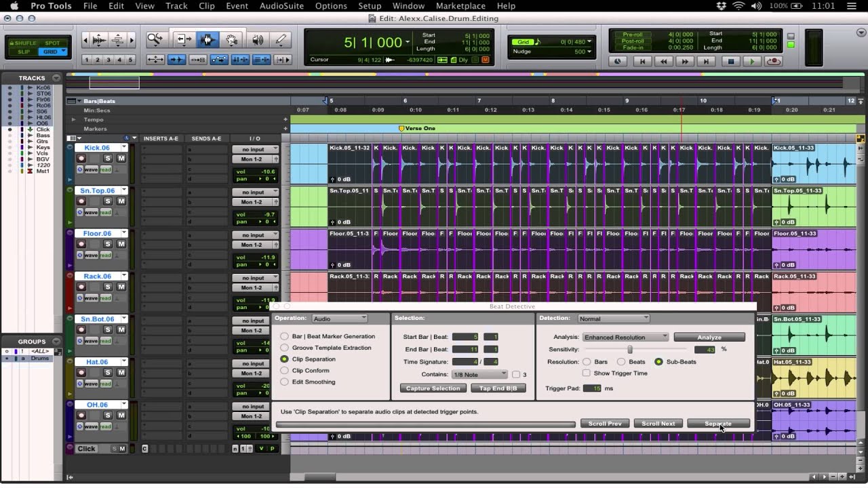Select the Scrubber speaker tool
The width and height of the screenshot is (868, 488).
tap(258, 40)
